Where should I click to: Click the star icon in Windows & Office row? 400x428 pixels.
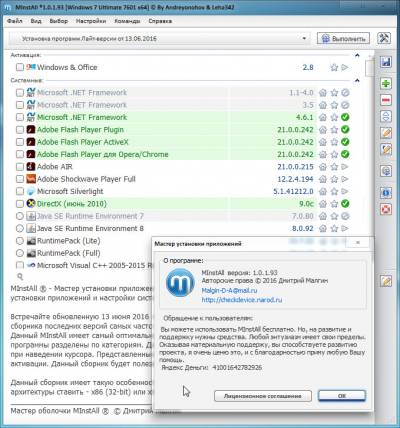(334, 67)
